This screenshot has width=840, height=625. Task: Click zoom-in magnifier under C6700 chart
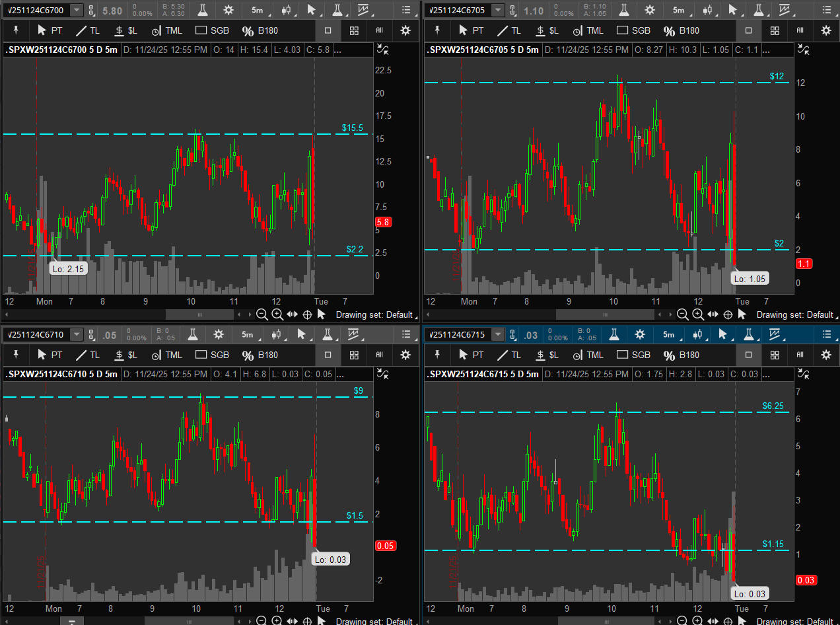click(277, 314)
